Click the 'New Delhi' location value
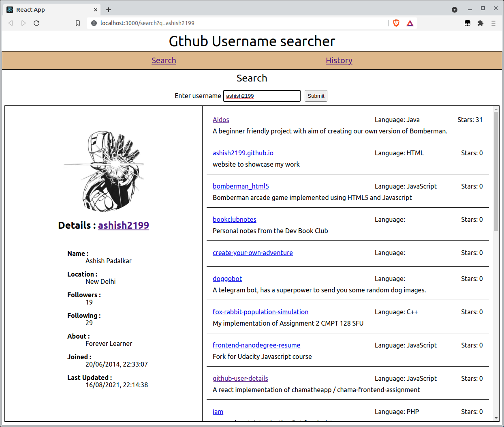 coord(100,281)
